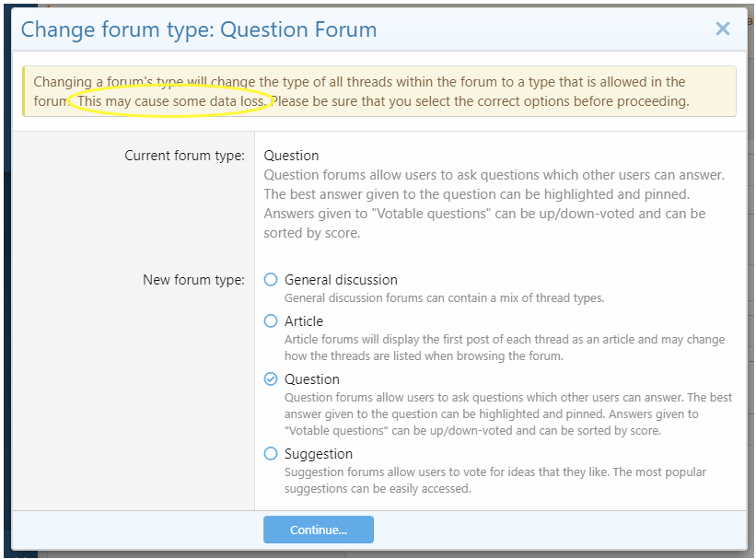This screenshot has height=559, width=756.
Task: Select the checked Question radio option
Action: [271, 379]
